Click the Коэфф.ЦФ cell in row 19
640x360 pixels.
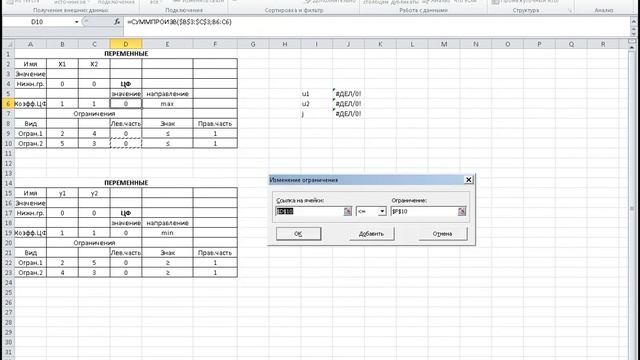click(x=31, y=233)
